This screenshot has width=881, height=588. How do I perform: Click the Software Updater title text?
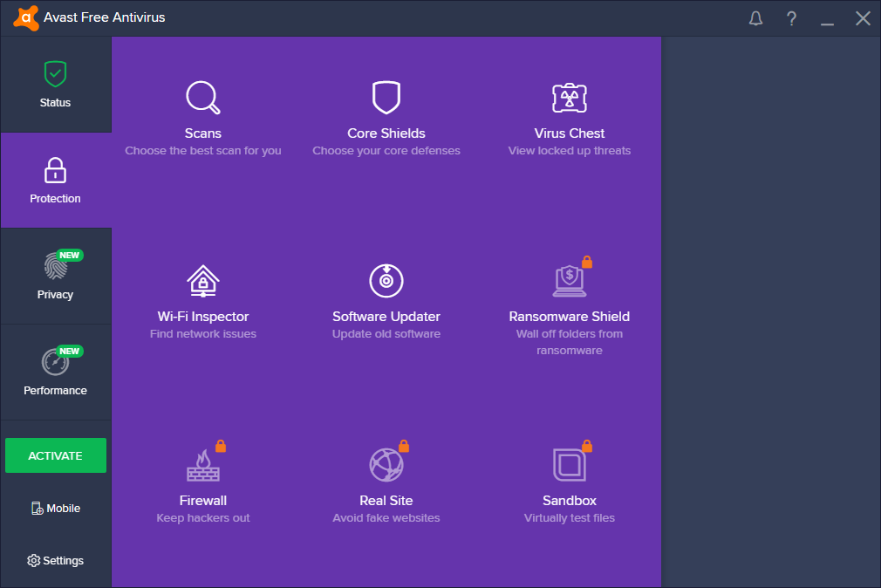[x=386, y=317]
